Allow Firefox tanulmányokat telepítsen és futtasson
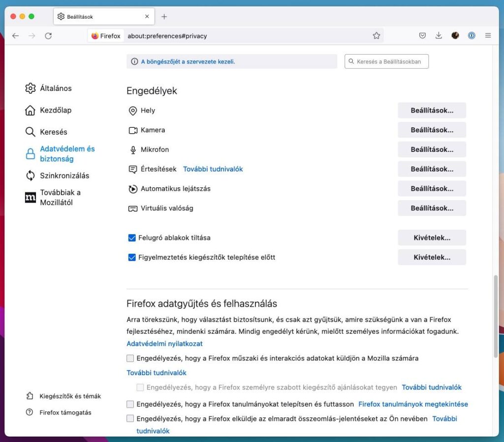 [x=130, y=404]
